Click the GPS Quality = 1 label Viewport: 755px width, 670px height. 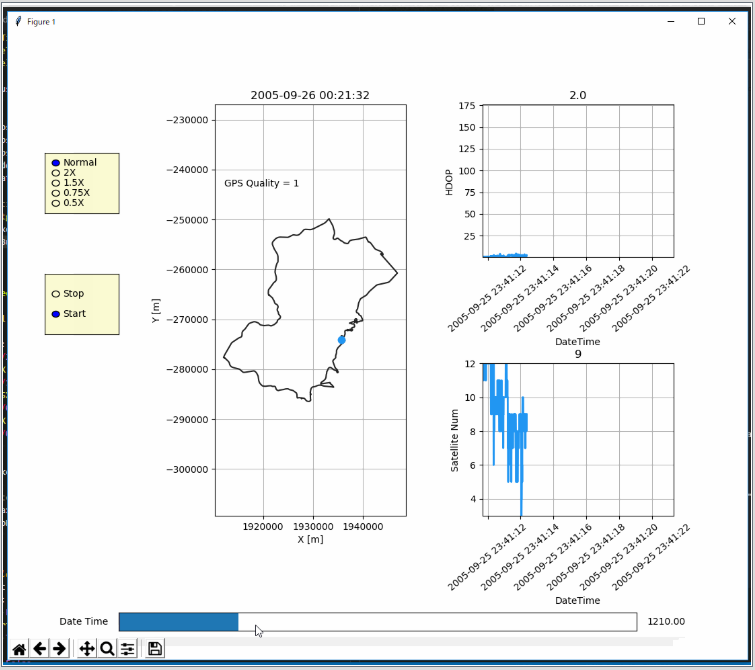click(261, 183)
